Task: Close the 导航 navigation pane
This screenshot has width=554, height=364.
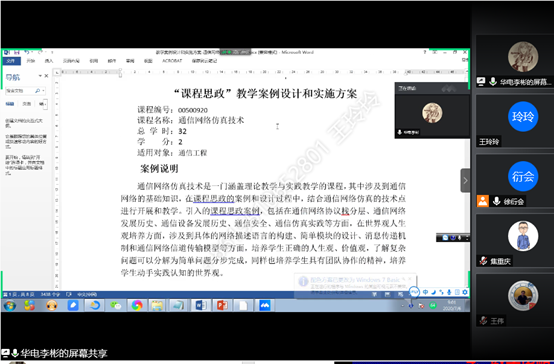Action: [46, 76]
